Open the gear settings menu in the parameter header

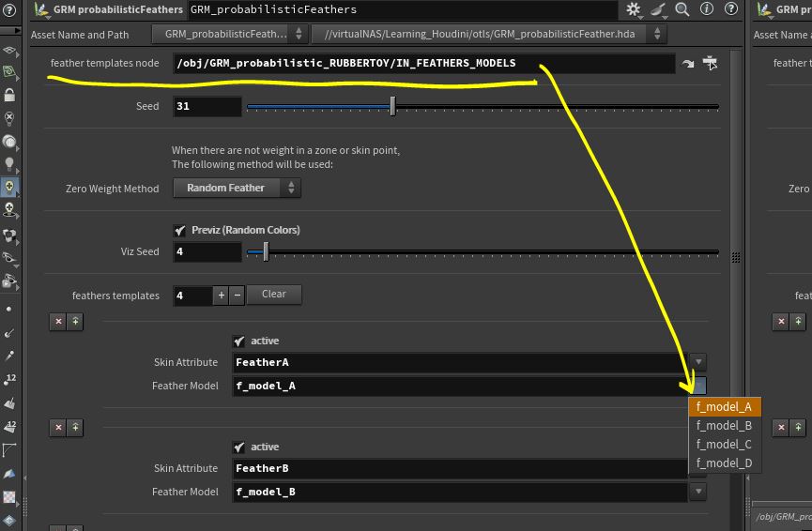635,9
